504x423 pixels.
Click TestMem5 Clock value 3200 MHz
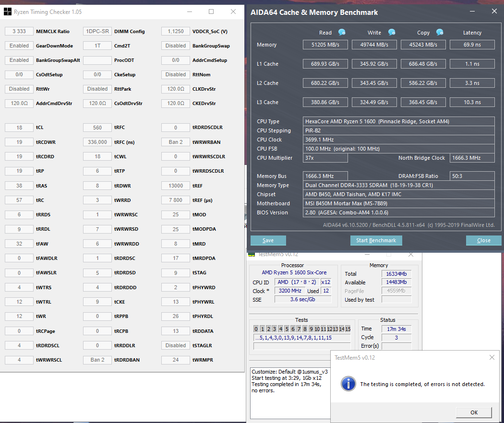coord(289,291)
